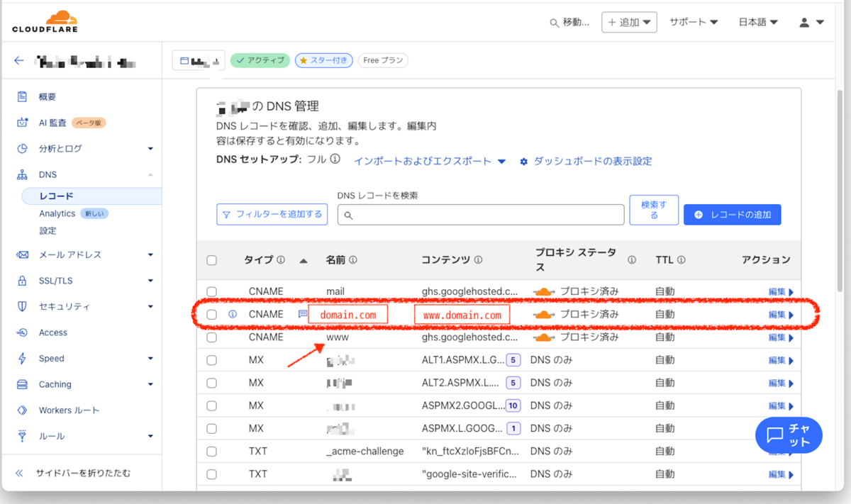Click the セキュリティ shield icon
Viewport: 851px width, 504px height.
click(x=23, y=307)
